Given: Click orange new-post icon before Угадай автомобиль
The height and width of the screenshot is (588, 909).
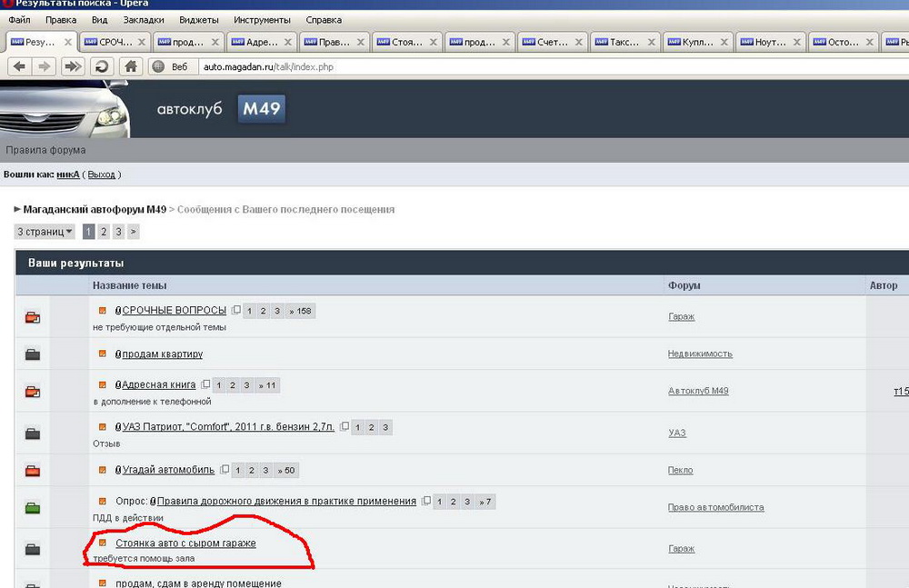Looking at the screenshot, I should (x=103, y=470).
